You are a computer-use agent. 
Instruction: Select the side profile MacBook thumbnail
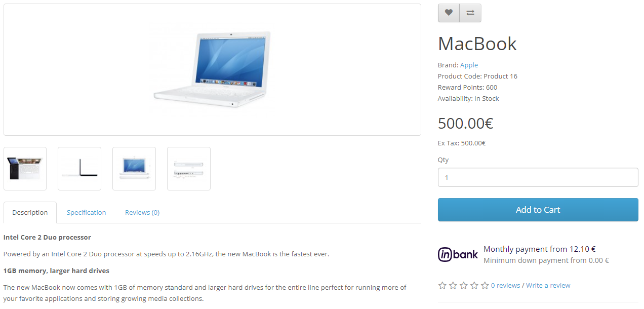pos(79,169)
